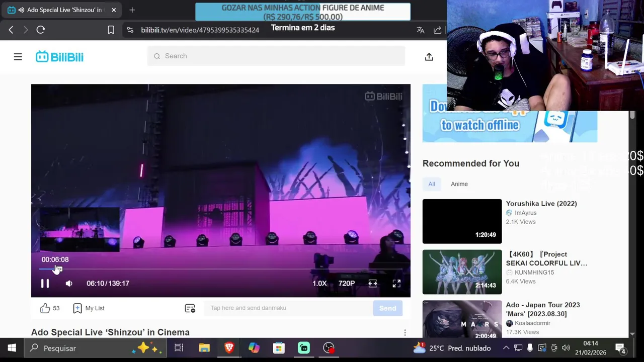Select the All recommendations tab
Viewport: 644px width, 362px height.
coord(432,184)
